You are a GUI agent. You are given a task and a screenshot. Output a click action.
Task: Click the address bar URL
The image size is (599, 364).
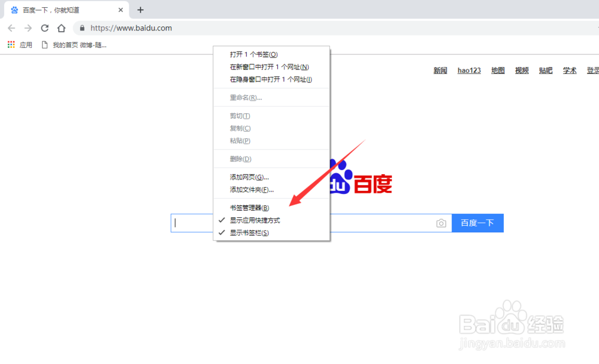coord(131,28)
